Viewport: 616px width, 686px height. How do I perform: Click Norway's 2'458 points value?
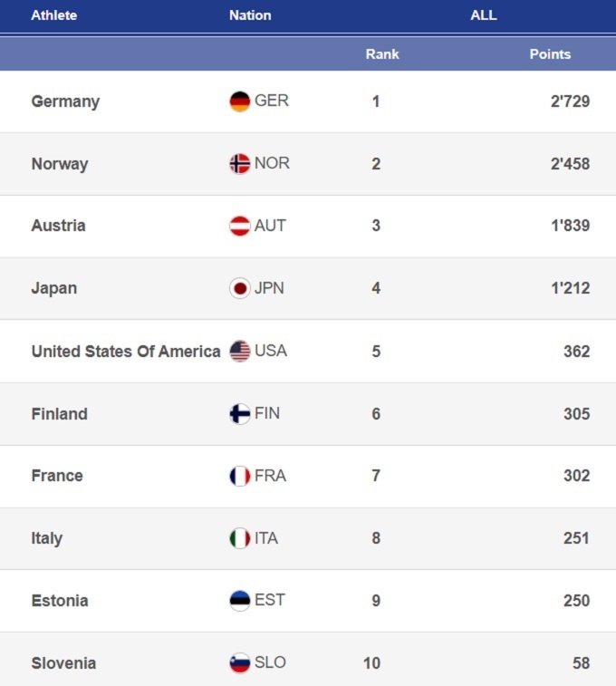[570, 164]
